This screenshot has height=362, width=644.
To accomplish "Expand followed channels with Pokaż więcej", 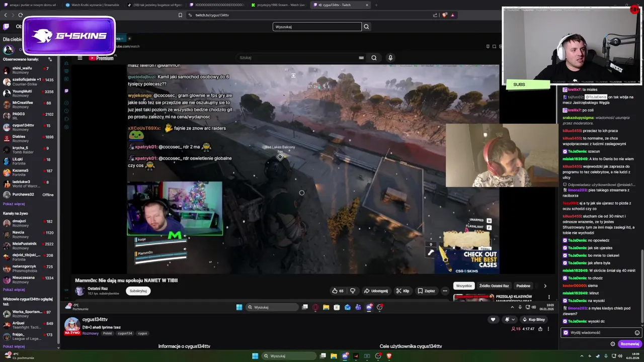I will 14,204.
